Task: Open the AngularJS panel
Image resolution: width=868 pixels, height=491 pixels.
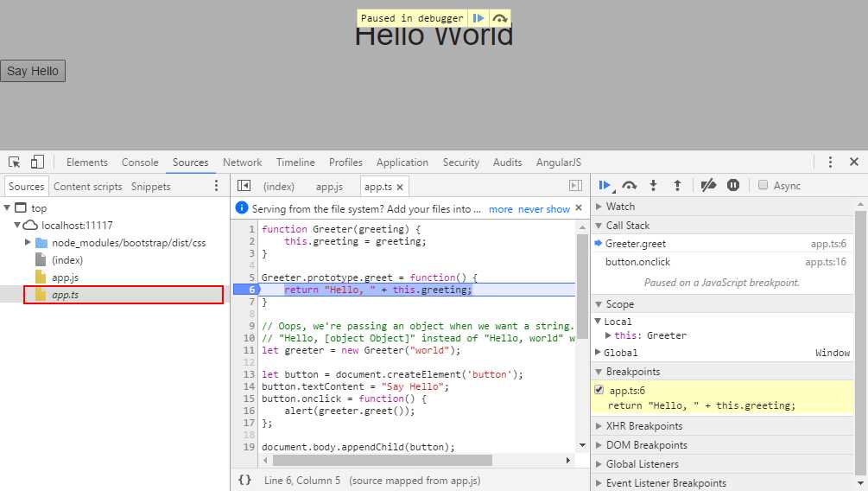Action: [x=559, y=163]
